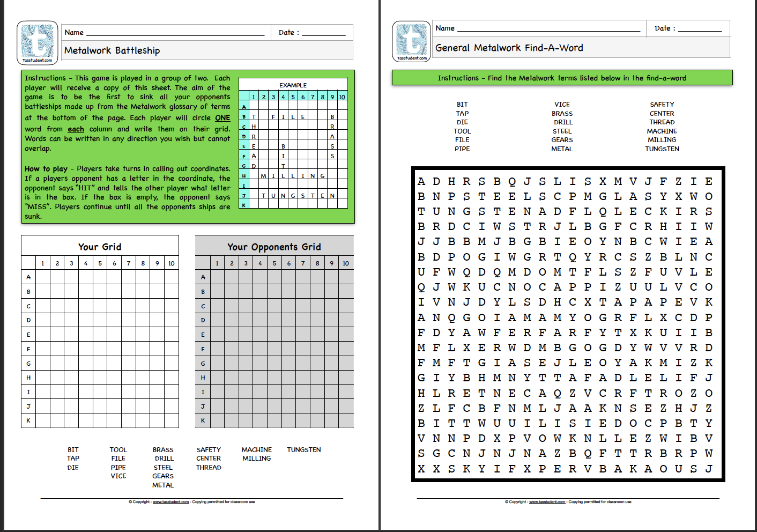Click the Your Opponents Grid header

pyautogui.click(x=274, y=247)
